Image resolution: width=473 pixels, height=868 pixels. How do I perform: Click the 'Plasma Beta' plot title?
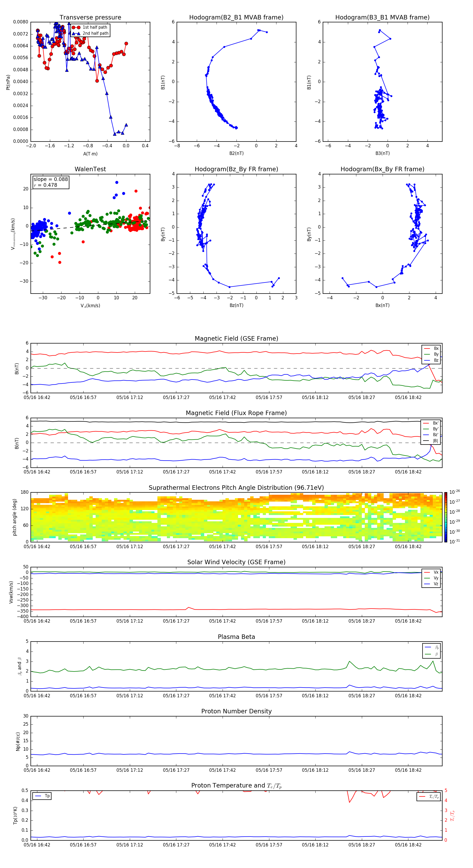tap(236, 637)
